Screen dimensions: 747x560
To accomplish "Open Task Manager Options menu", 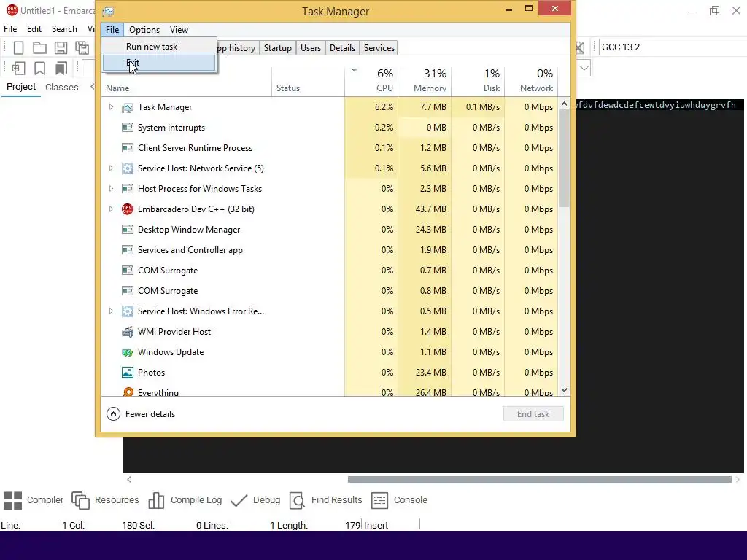I will pyautogui.click(x=144, y=29).
